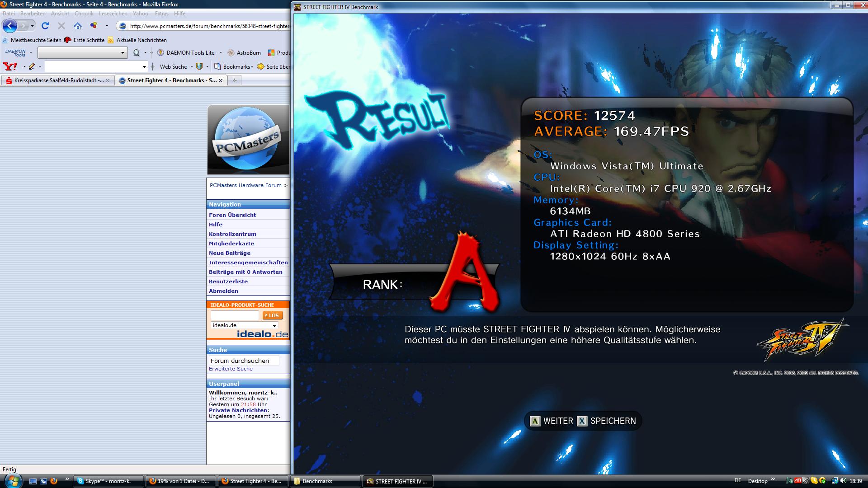Open the back/forward history dropdown arrow

[32, 26]
